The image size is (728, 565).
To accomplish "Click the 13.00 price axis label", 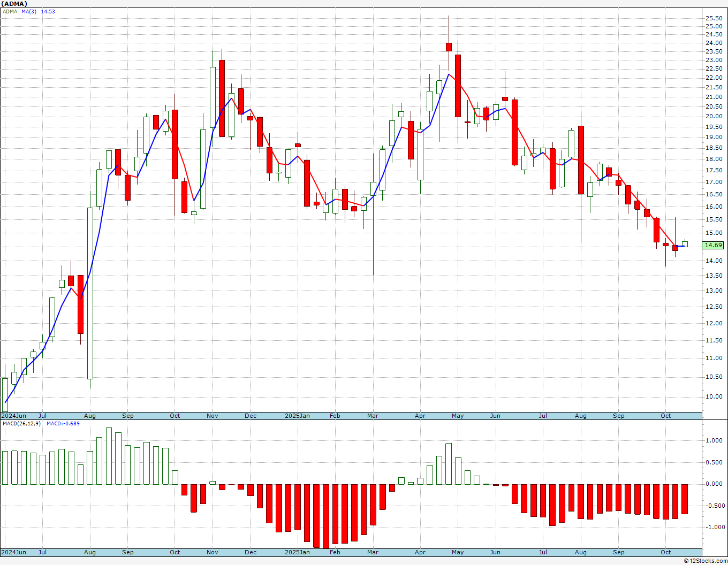I will pos(714,291).
